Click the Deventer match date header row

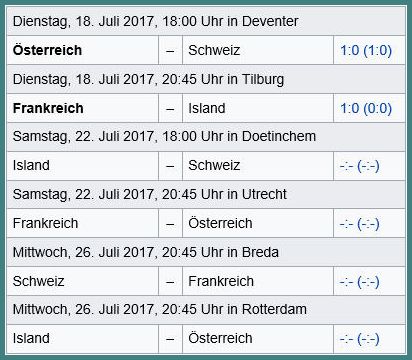pos(206,21)
